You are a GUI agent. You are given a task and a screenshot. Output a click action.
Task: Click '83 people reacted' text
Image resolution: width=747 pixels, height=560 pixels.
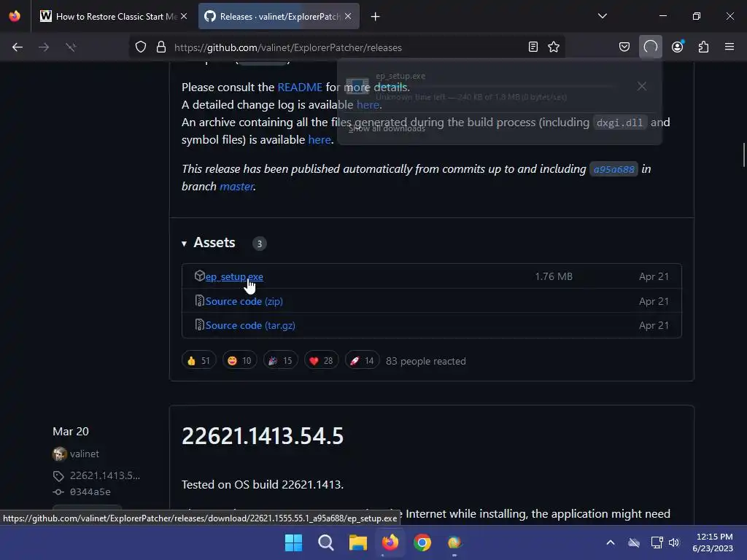pyautogui.click(x=426, y=361)
